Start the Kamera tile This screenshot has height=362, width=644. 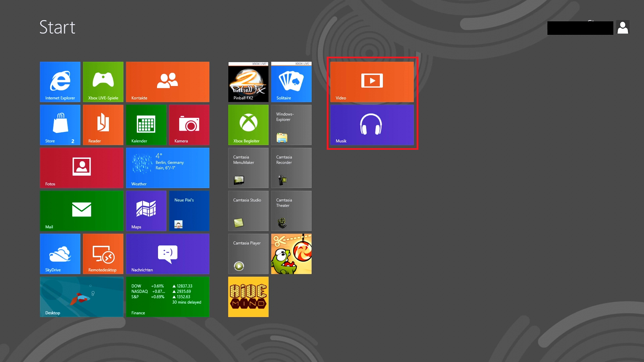[189, 125]
